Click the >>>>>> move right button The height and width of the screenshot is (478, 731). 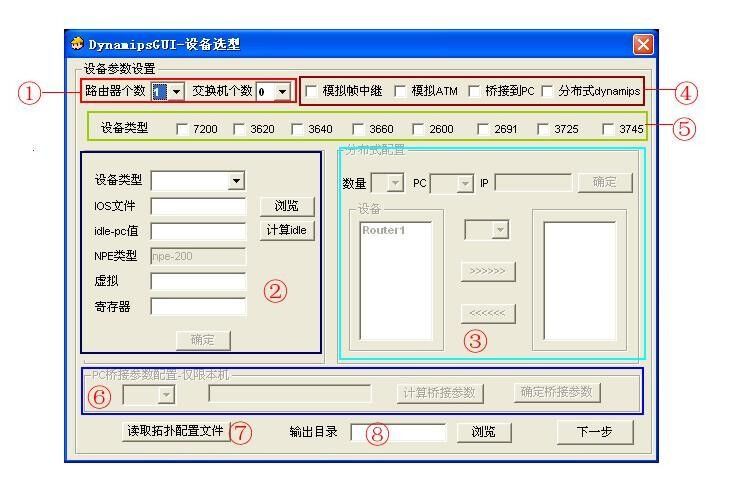point(488,271)
